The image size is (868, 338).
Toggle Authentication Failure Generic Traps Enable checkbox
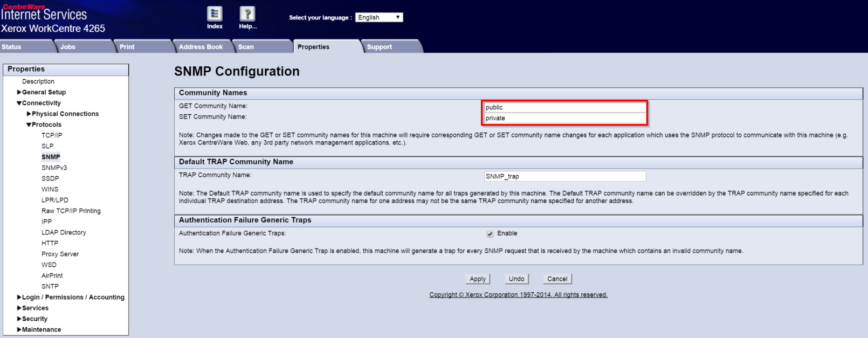(x=490, y=234)
